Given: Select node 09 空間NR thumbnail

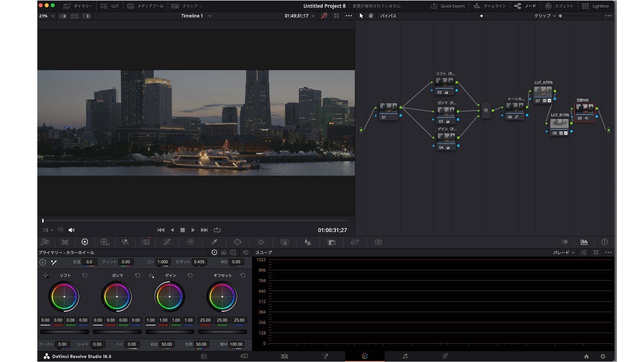Looking at the screenshot, I should coord(585,109).
